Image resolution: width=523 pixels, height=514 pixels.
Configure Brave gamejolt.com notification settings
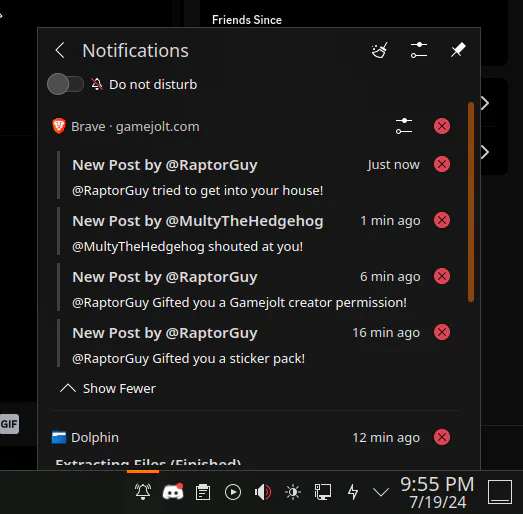pyautogui.click(x=404, y=126)
